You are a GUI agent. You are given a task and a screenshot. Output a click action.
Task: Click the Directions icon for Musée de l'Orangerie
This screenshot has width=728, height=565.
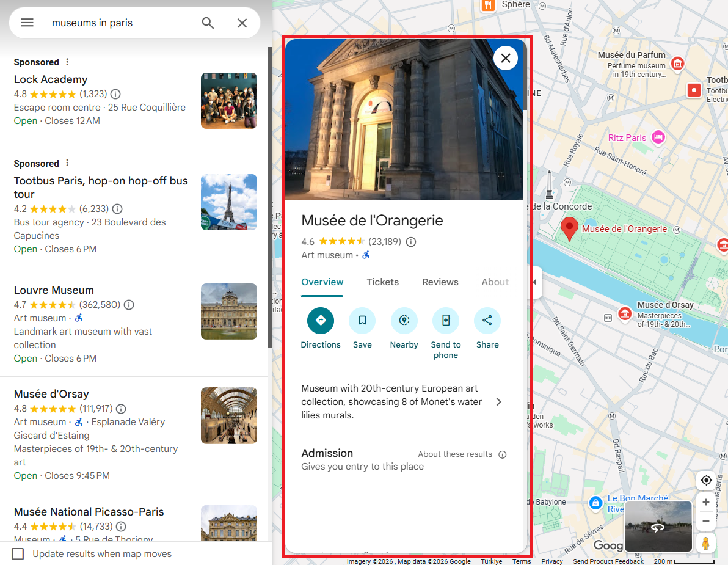pos(320,320)
